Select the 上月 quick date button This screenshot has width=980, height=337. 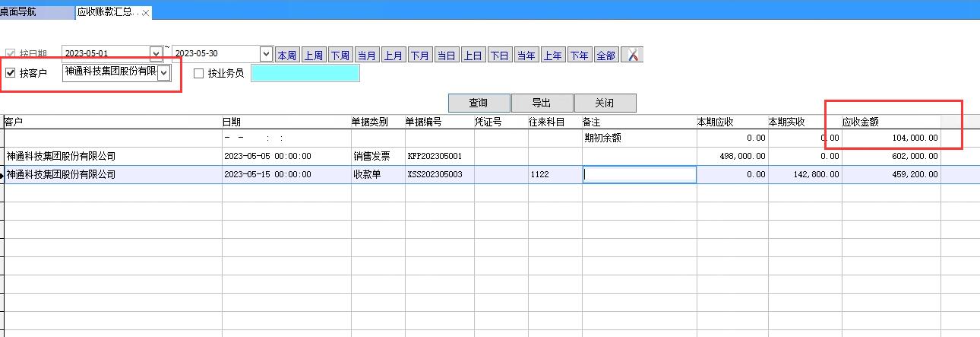click(x=393, y=56)
